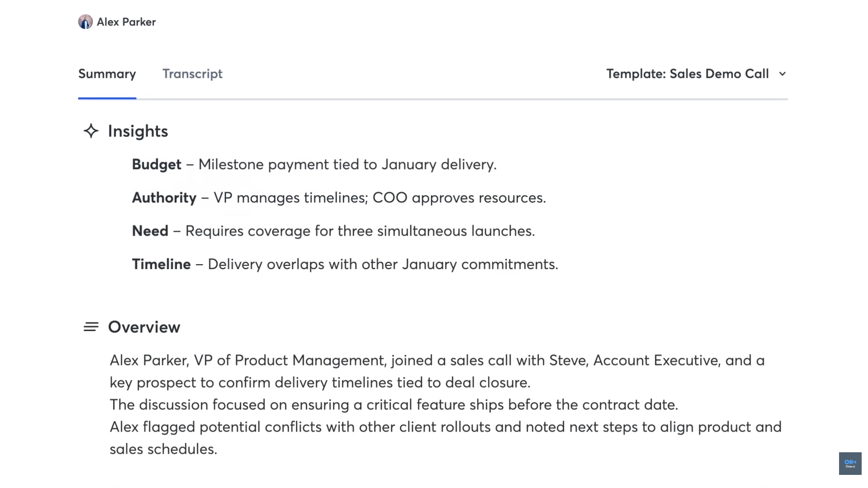
Task: Click the Need insight label
Action: (150, 231)
